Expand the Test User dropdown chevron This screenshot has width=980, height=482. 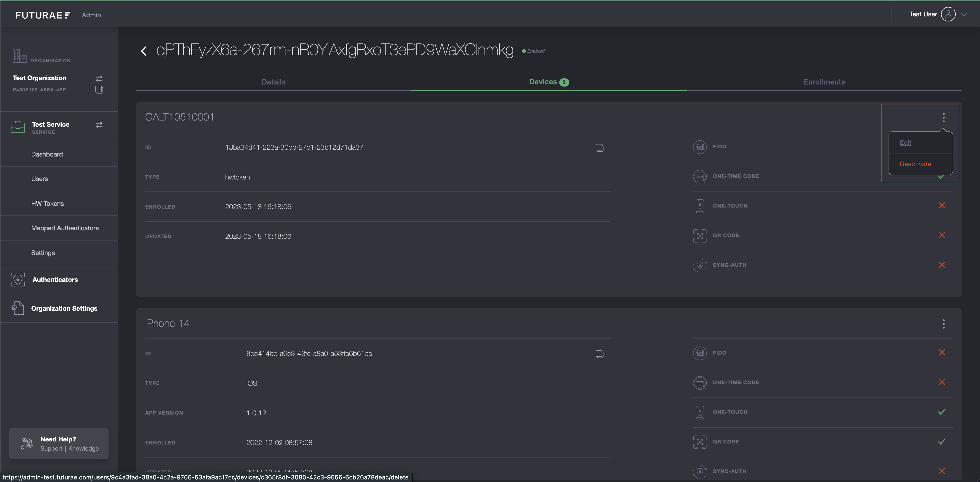click(x=964, y=15)
